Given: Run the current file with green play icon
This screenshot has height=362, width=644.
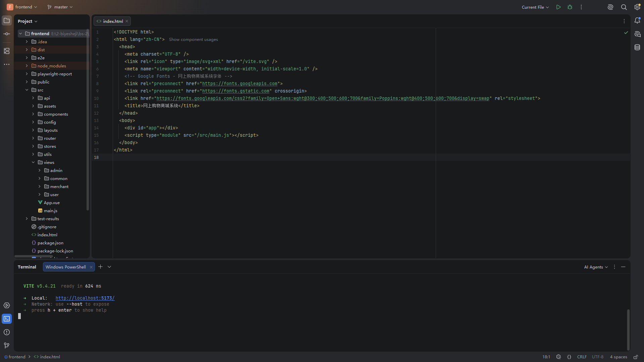Looking at the screenshot, I should coord(558,7).
